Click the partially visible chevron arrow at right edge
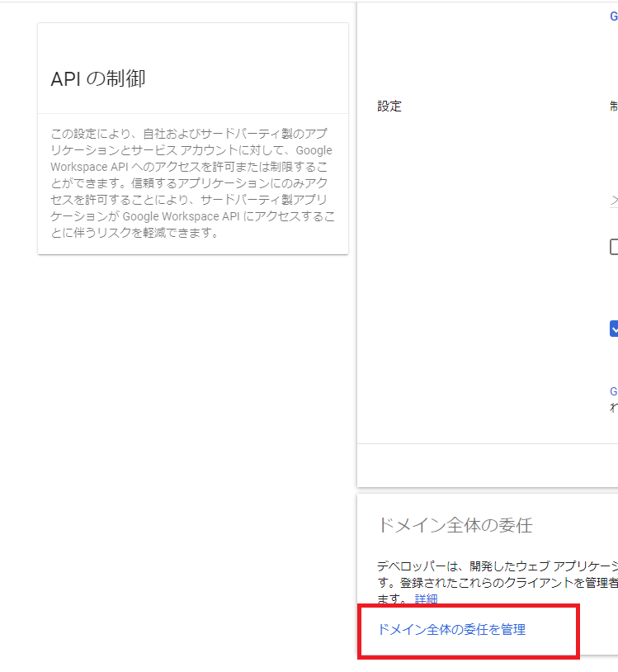The width and height of the screenshot is (618, 672). click(614, 200)
